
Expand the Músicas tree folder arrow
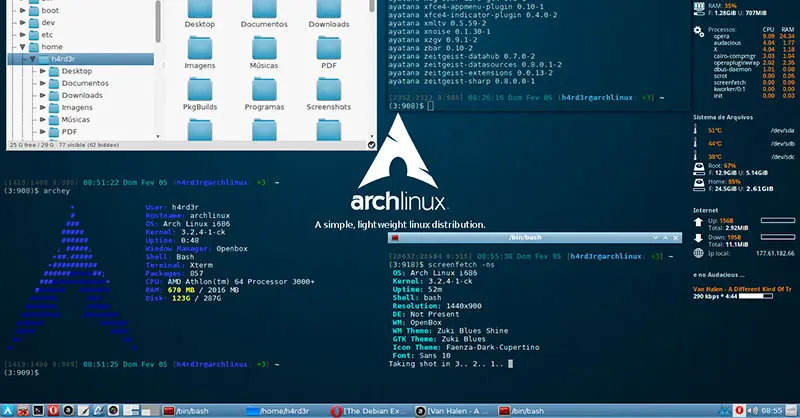coord(43,119)
